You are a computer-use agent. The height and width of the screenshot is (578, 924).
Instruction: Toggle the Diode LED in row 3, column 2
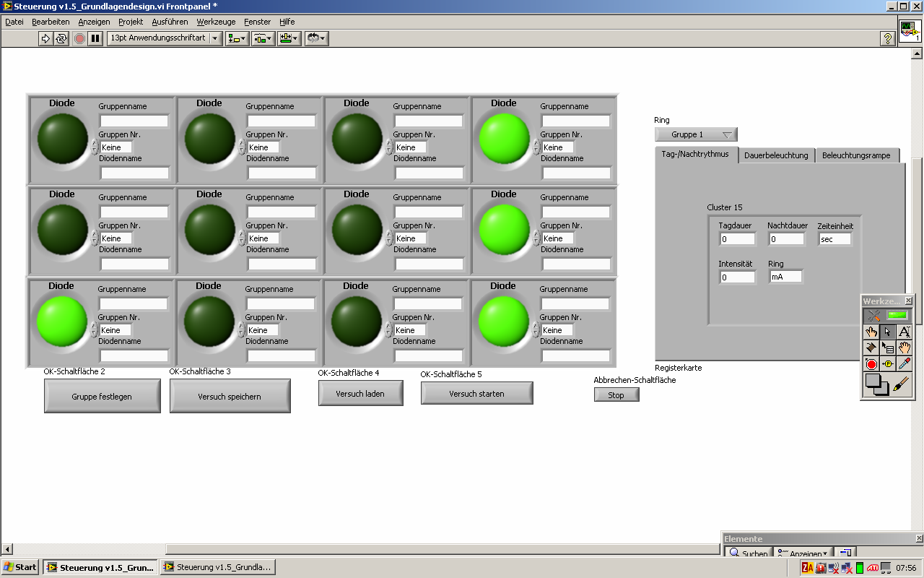click(209, 322)
